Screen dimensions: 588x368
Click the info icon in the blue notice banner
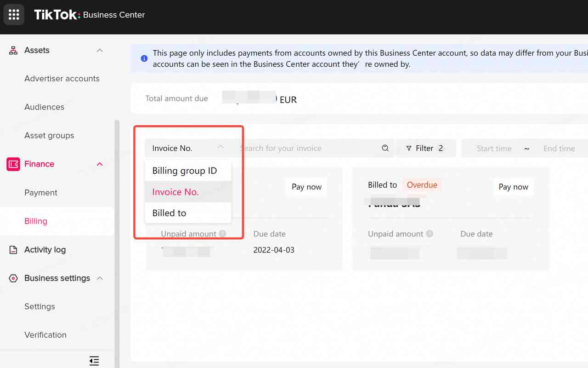click(144, 58)
